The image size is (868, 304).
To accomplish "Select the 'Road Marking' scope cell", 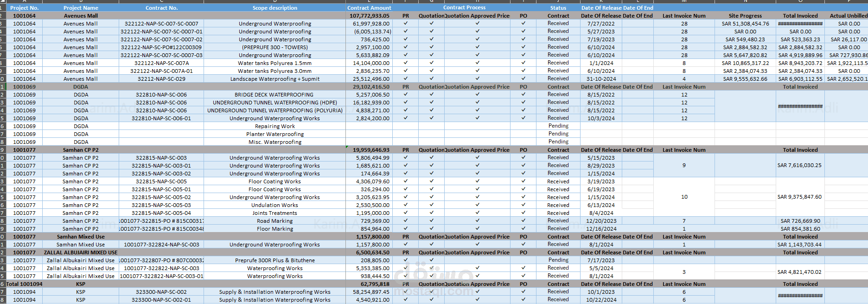I will point(275,221).
